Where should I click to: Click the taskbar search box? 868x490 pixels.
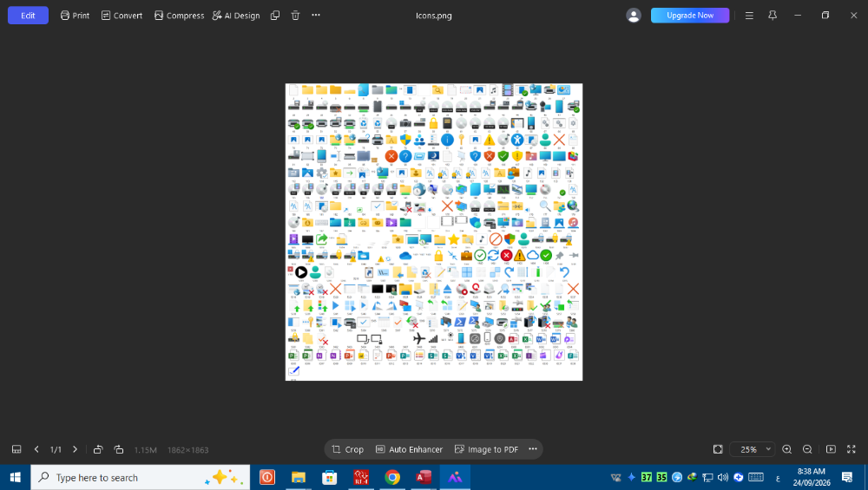pos(140,477)
